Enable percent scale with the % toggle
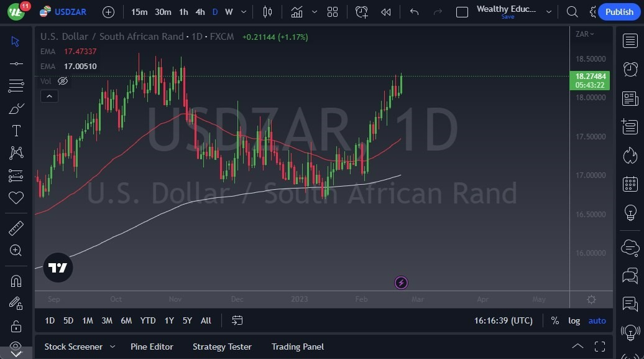The width and height of the screenshot is (644, 359). pos(554,320)
